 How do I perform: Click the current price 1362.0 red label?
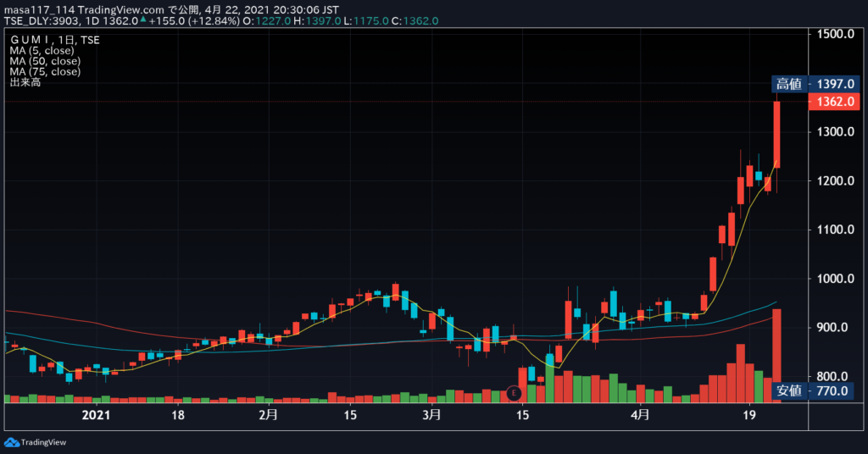[834, 102]
